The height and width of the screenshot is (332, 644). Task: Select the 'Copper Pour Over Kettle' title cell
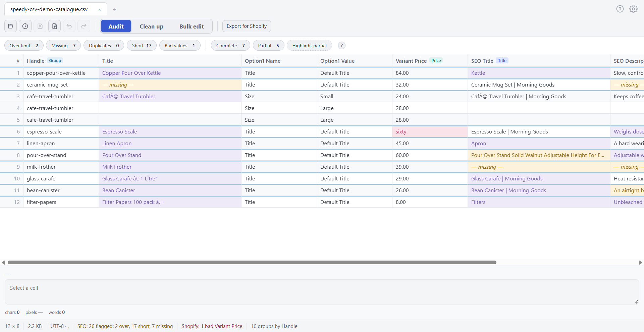click(x=170, y=73)
